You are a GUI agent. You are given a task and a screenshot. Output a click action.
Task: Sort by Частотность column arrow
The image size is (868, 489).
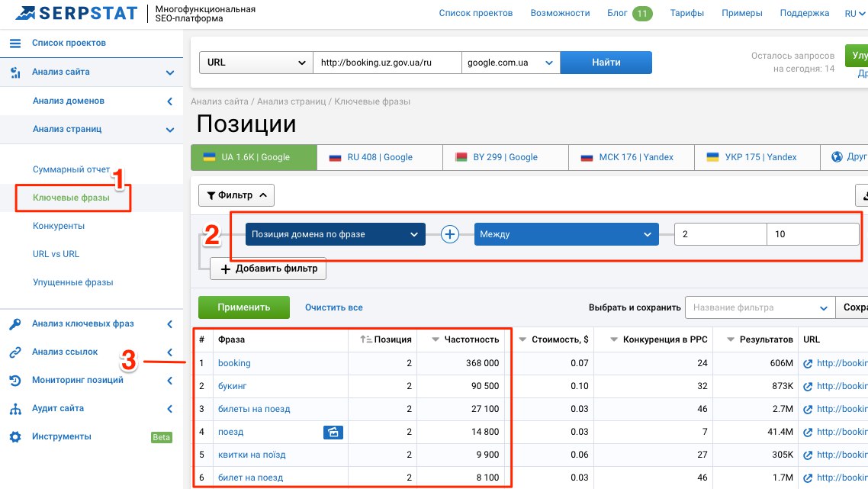435,339
